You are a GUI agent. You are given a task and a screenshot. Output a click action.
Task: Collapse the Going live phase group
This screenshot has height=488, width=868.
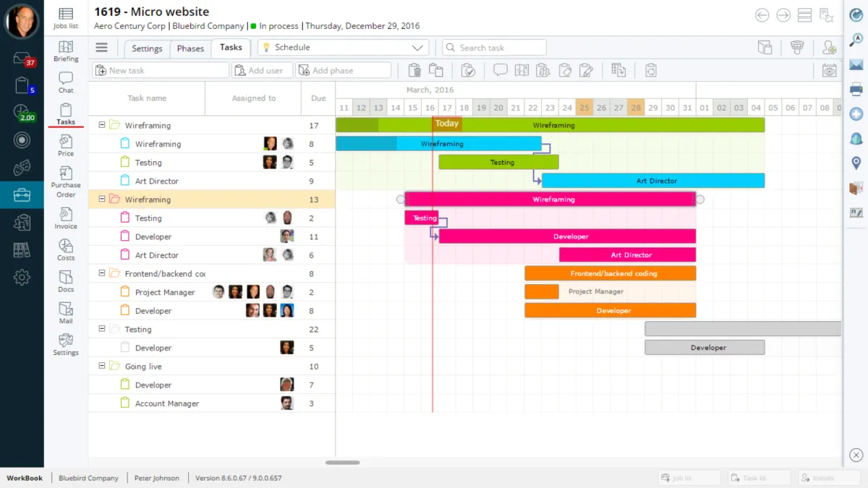pos(102,366)
